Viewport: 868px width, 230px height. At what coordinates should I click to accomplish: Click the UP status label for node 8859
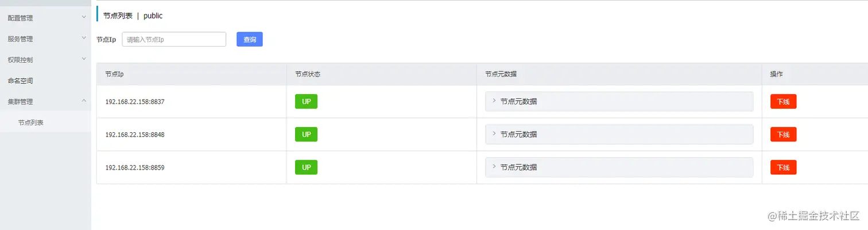click(306, 167)
